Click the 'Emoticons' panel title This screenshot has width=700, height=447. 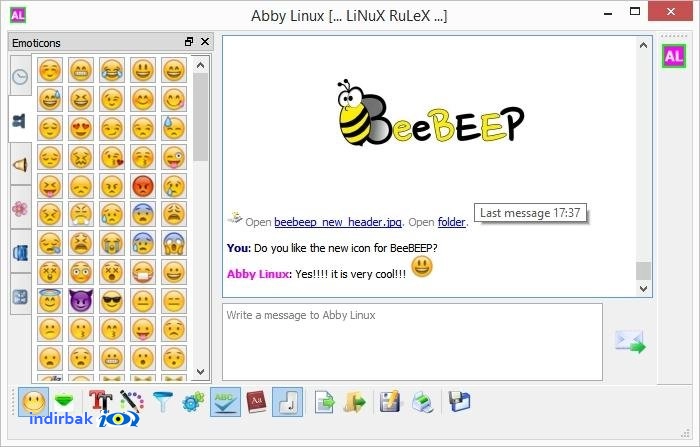[36, 43]
